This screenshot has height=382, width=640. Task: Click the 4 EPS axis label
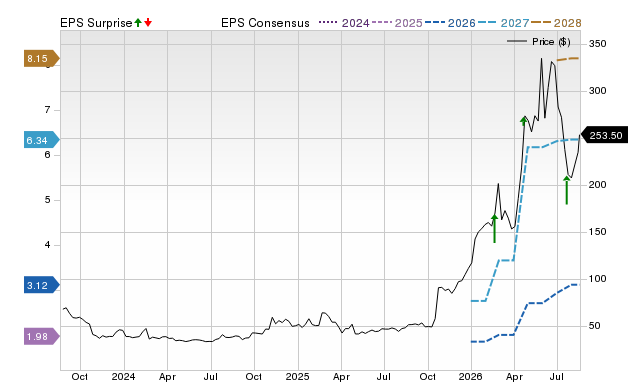(47, 245)
